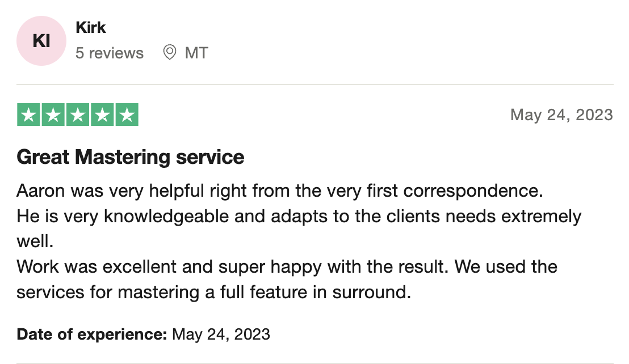Image resolution: width=629 pixels, height=364 pixels.
Task: Open reviewer Kirk's profile name
Action: [90, 27]
